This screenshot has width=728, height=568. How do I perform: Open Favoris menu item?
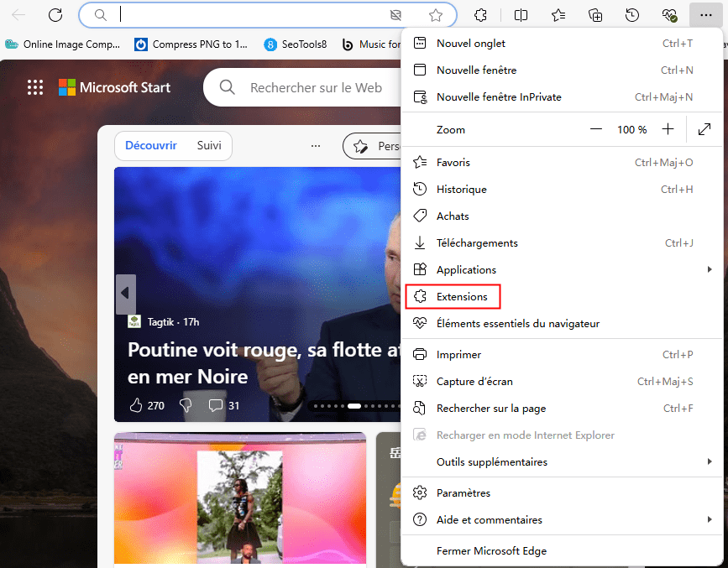(x=562, y=163)
